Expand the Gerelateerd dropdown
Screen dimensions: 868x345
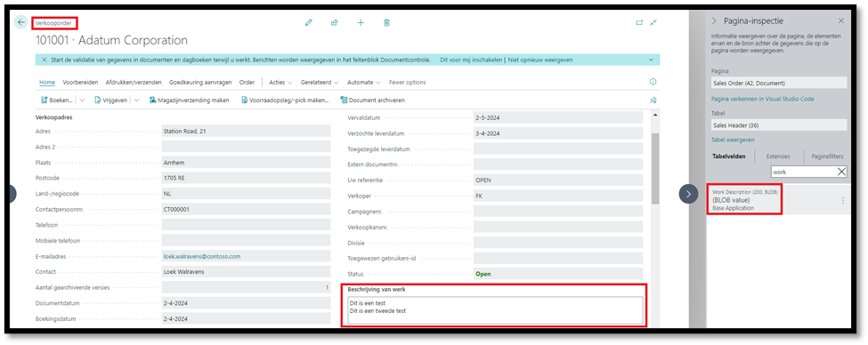pos(320,82)
